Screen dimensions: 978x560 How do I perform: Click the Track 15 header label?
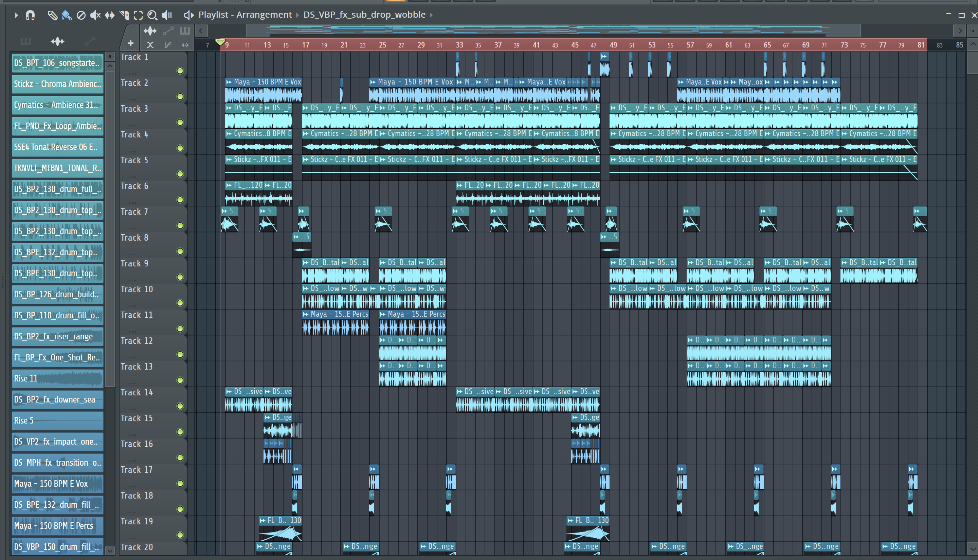[x=137, y=418]
